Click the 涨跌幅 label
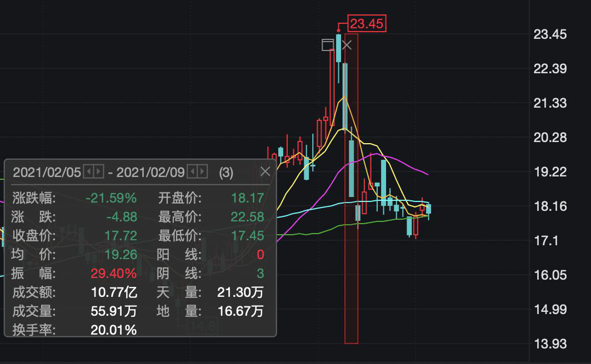This screenshot has width=591, height=364. (34, 198)
